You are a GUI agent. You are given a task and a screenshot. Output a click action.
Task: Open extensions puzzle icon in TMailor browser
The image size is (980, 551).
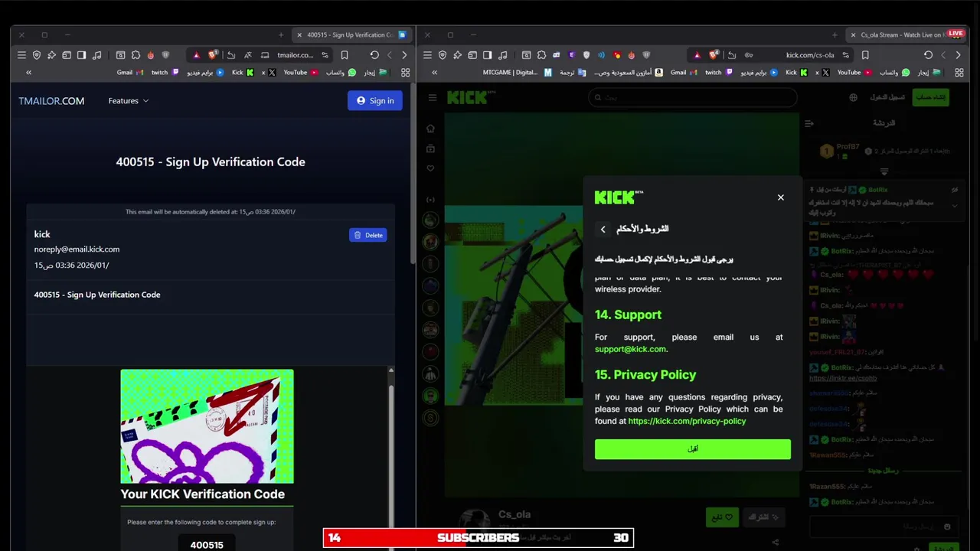(136, 55)
